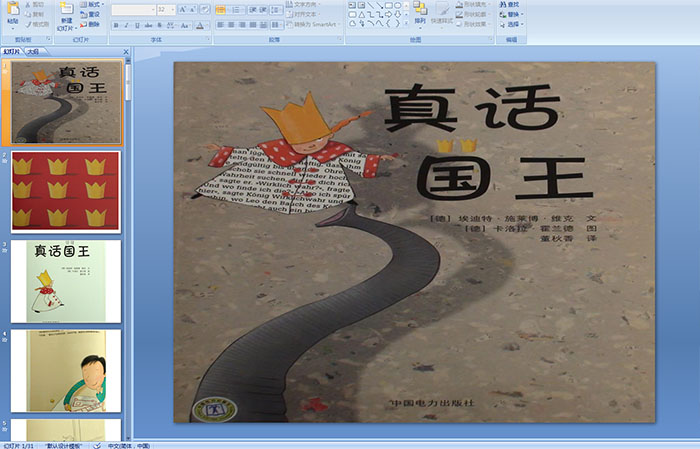700x449 pixels.
Task: Align text left in paragraph group
Action: pyautogui.click(x=220, y=25)
